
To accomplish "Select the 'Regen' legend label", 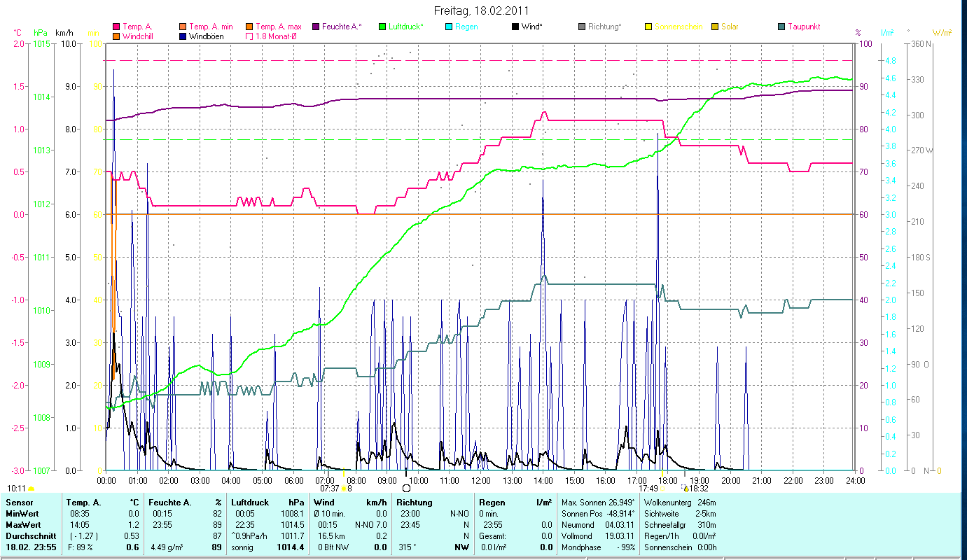I will coord(466,27).
